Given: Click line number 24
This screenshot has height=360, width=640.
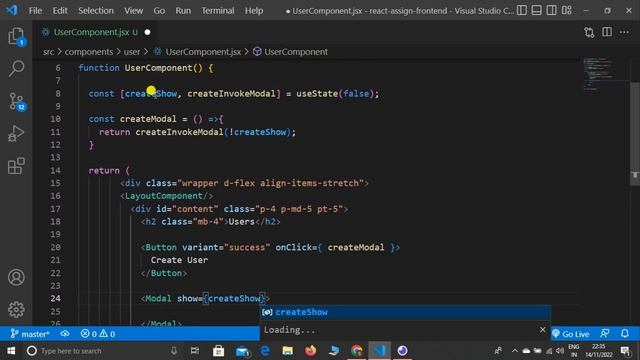Looking at the screenshot, I should (x=56, y=298).
